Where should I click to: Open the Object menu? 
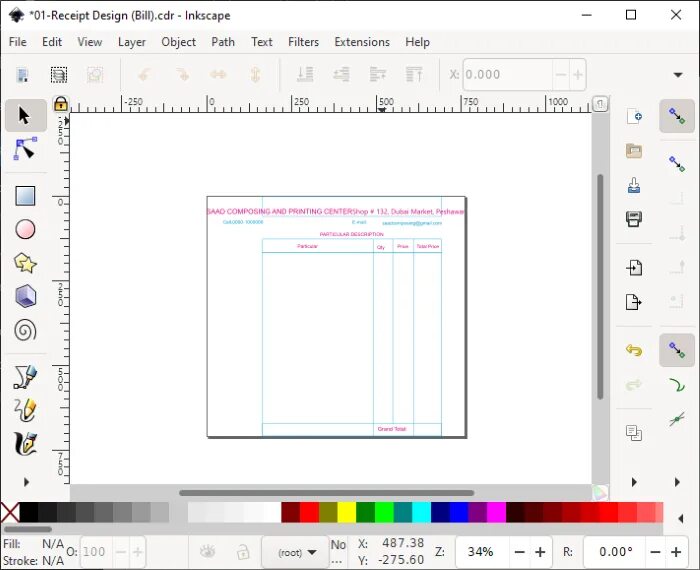click(179, 42)
